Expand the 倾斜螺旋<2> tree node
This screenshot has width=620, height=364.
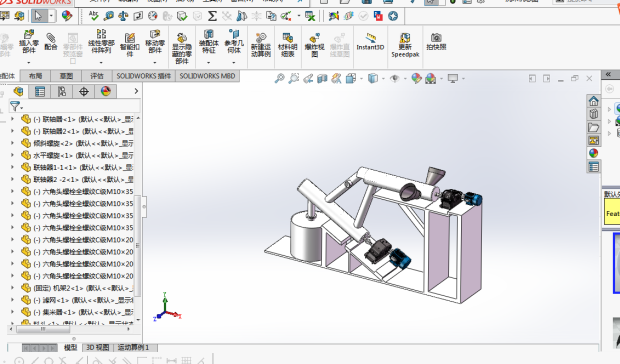click(12, 143)
